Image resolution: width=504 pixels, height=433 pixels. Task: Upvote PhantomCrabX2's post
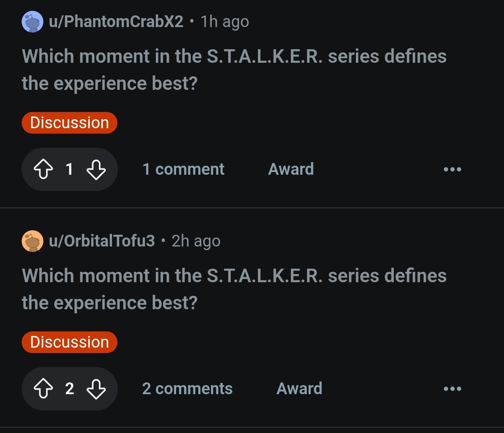click(43, 169)
